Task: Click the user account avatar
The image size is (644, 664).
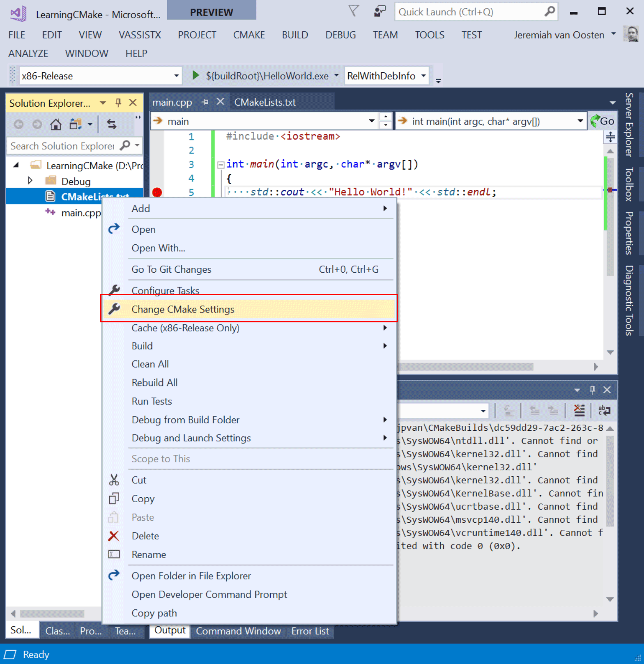Action: pos(630,34)
